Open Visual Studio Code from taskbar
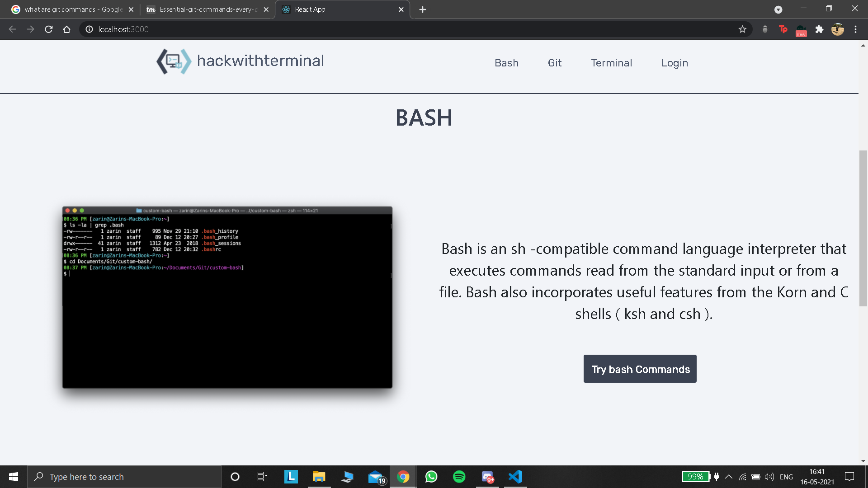Screen dimensions: 868x488 pos(515,477)
